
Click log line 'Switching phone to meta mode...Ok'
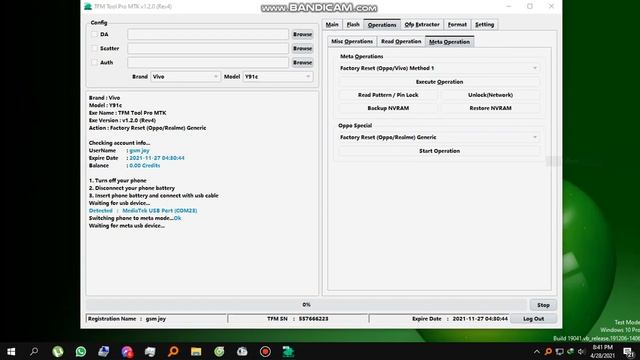[135, 218]
